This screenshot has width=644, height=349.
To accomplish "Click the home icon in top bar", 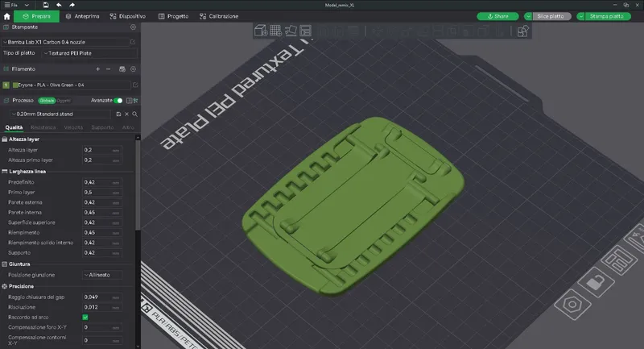I will (x=6, y=16).
